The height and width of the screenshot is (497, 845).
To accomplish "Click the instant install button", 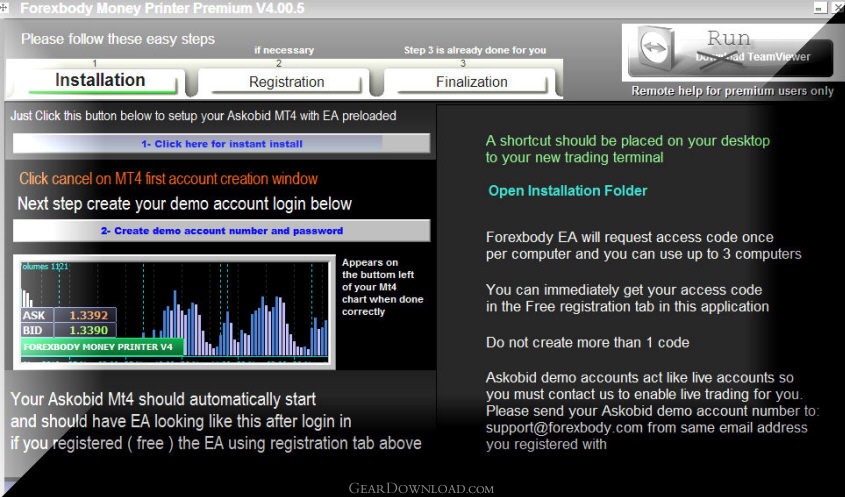I will pyautogui.click(x=221, y=144).
